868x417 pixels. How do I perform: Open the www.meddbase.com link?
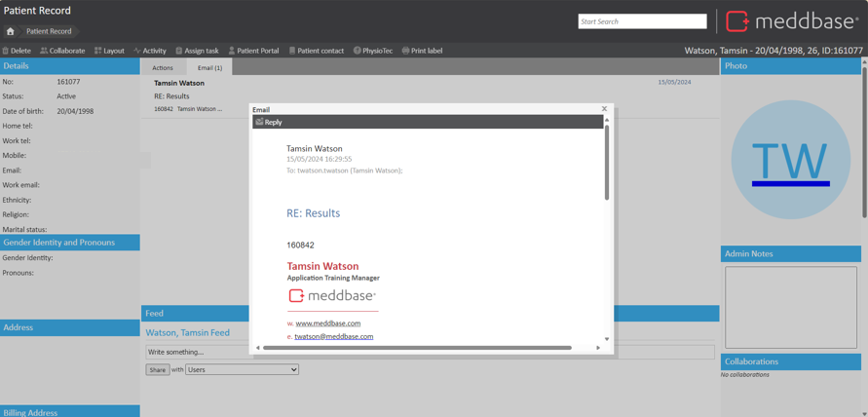pos(327,323)
